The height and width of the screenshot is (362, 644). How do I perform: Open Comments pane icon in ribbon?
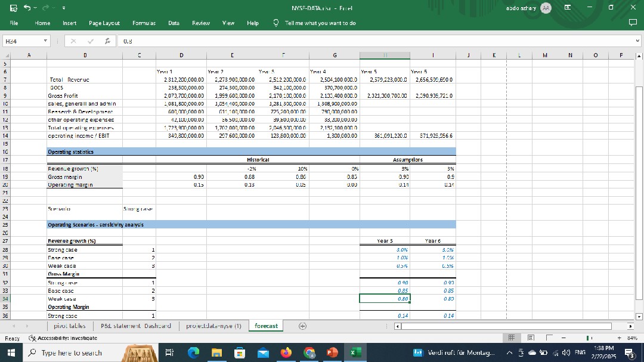click(633, 23)
